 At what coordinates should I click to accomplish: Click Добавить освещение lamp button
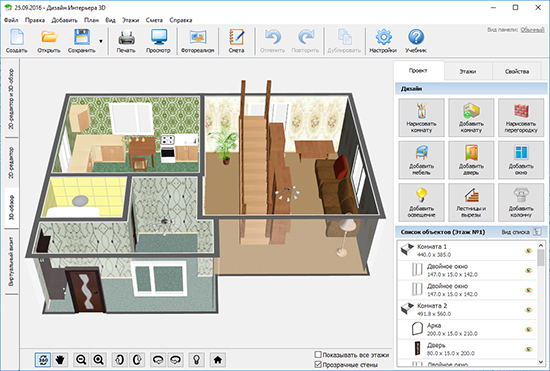[x=421, y=202]
